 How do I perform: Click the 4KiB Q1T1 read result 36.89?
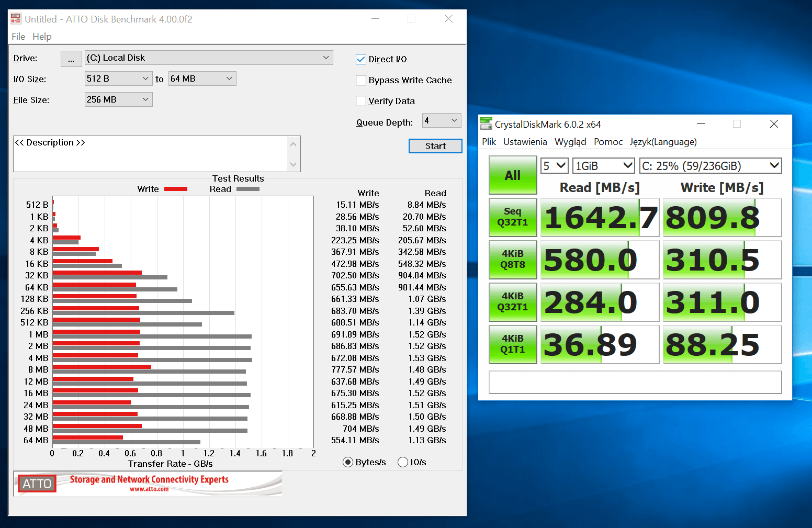coord(600,344)
